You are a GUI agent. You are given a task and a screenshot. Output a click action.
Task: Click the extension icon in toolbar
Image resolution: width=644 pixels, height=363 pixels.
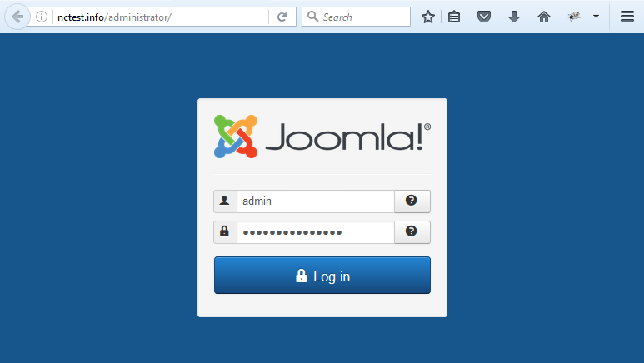tap(574, 17)
